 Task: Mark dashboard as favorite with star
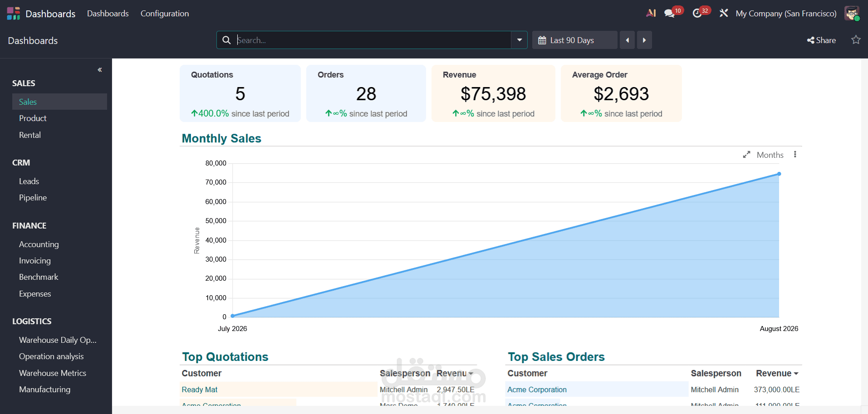coord(856,40)
